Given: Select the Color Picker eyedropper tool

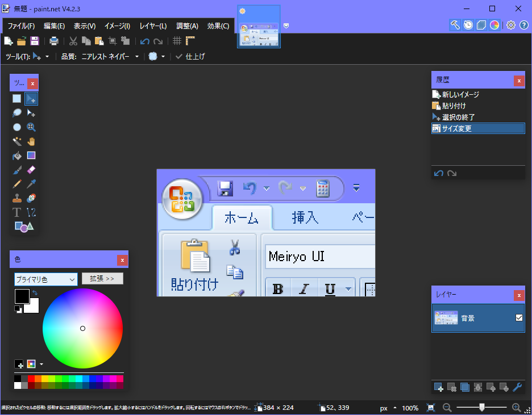Looking at the screenshot, I should pyautogui.click(x=31, y=184).
